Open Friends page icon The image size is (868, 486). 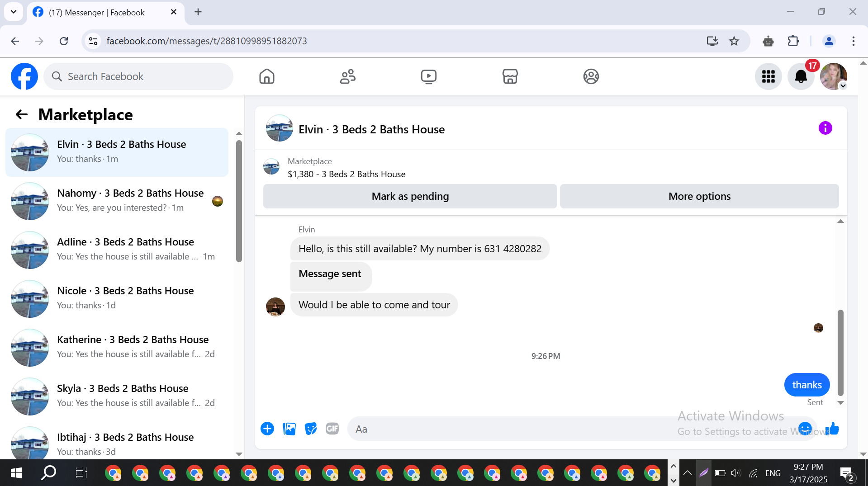point(348,76)
